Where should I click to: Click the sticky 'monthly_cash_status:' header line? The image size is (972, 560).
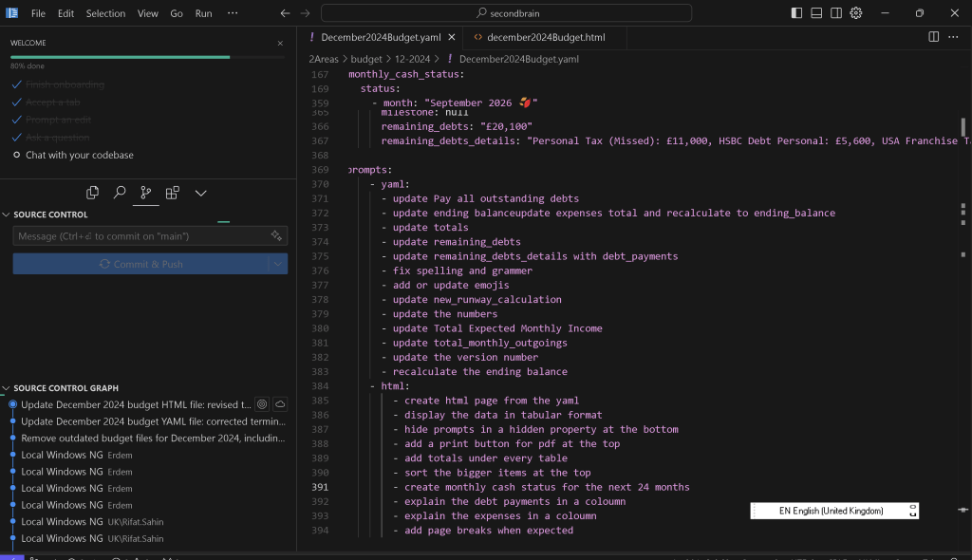click(x=406, y=74)
